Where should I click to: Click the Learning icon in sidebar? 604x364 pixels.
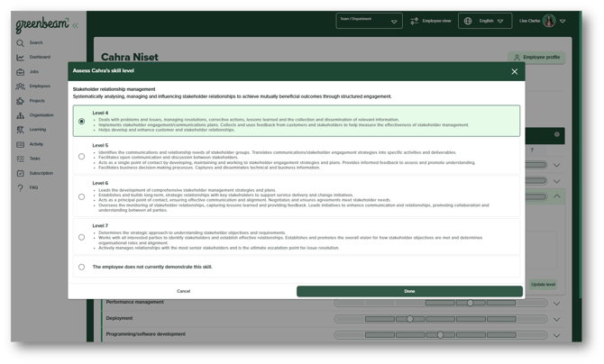click(20, 129)
